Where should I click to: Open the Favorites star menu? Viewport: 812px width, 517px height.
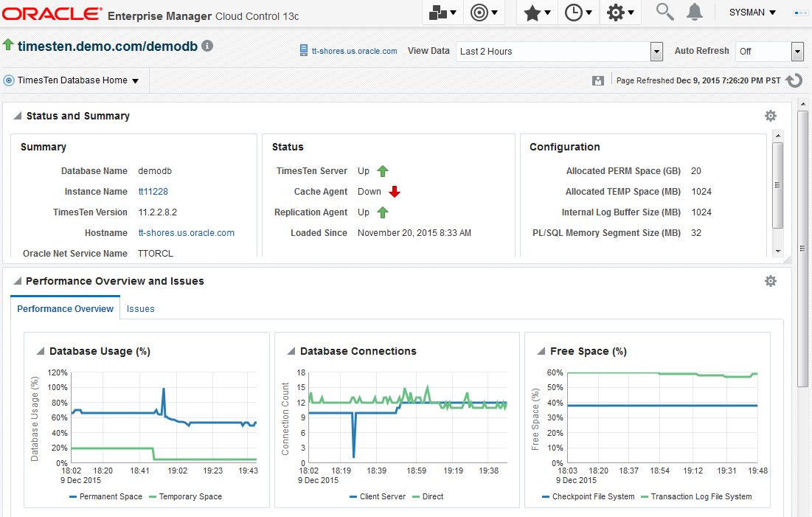(538, 13)
